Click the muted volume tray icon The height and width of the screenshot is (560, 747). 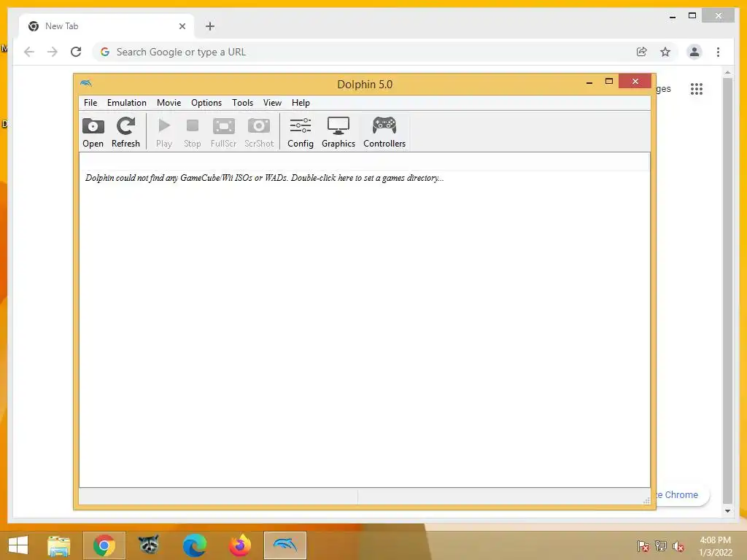click(x=678, y=546)
